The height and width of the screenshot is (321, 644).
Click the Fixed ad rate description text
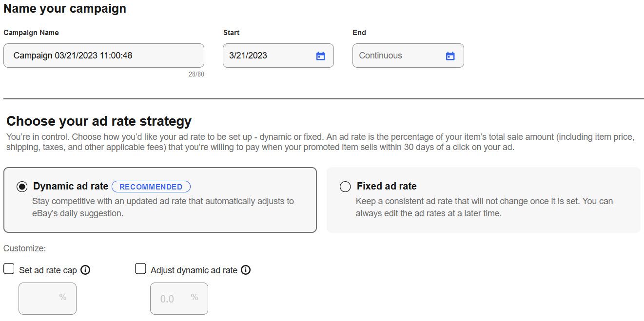(x=484, y=207)
